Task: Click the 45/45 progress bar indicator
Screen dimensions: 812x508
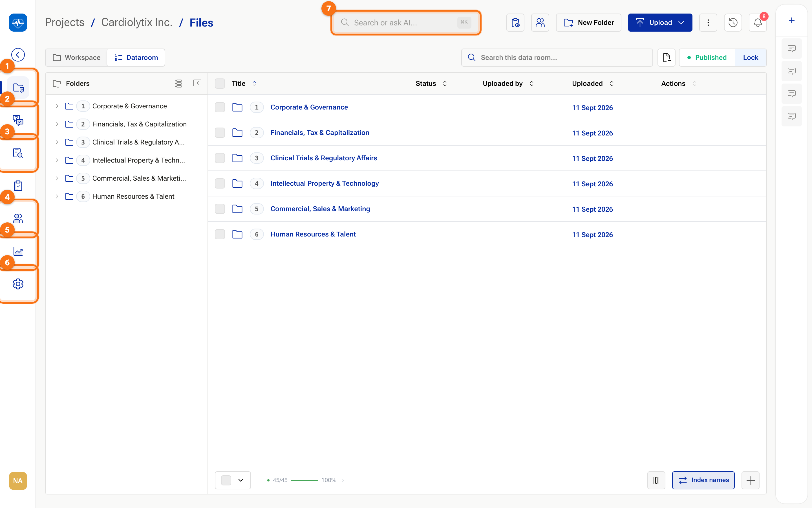Action: [305, 480]
